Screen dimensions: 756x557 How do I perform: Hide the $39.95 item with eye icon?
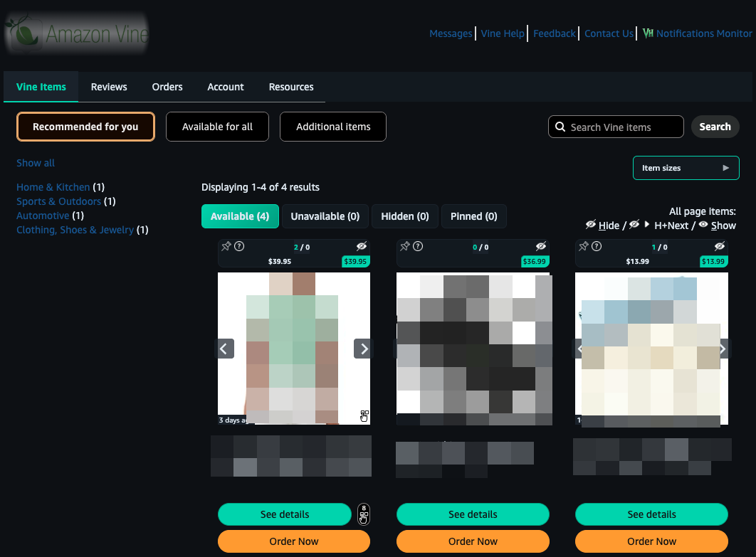[x=362, y=246]
